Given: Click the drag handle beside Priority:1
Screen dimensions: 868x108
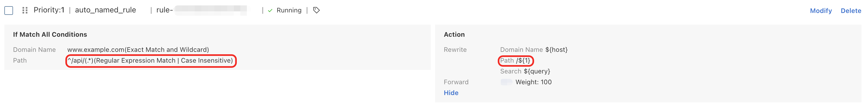Looking at the screenshot, I should tap(25, 11).
